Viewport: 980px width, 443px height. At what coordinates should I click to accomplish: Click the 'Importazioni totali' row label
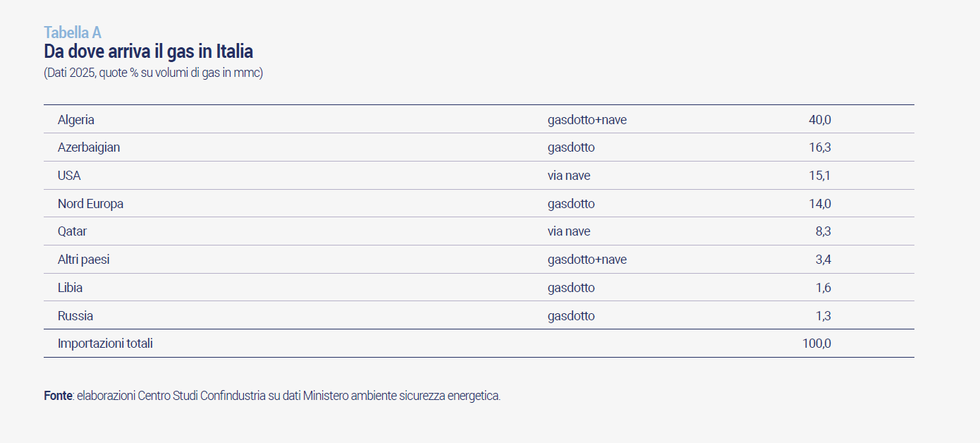[105, 344]
